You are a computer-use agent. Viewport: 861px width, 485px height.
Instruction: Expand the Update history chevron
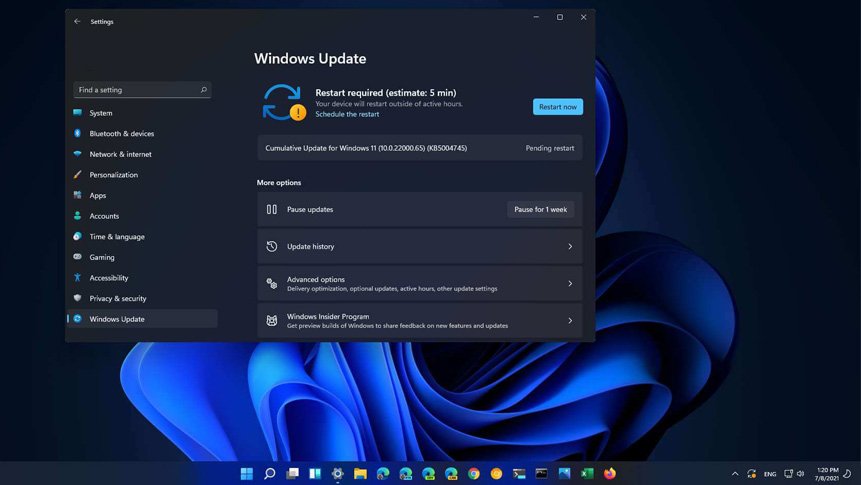point(570,247)
